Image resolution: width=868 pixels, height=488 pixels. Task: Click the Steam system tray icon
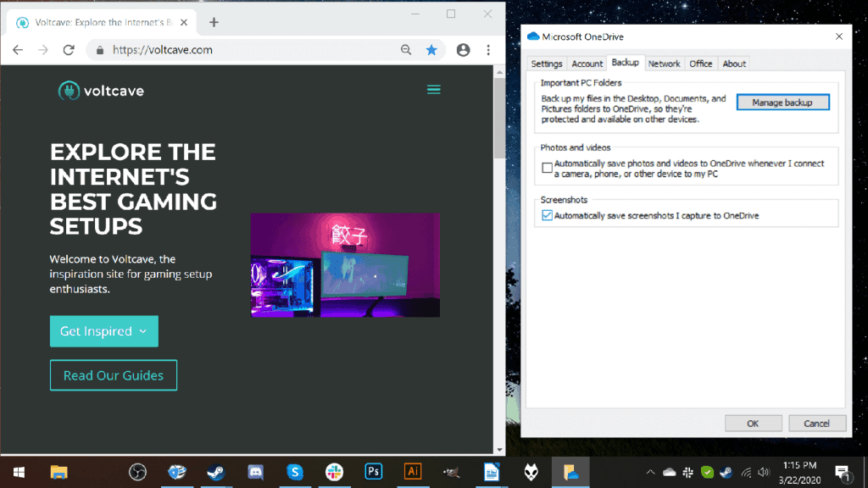tap(726, 472)
